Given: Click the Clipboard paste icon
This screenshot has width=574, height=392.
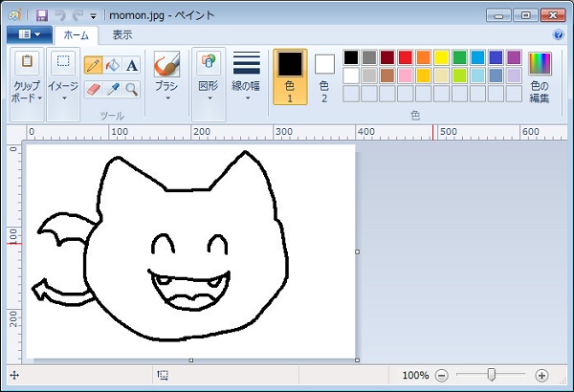Looking at the screenshot, I should (x=27, y=63).
